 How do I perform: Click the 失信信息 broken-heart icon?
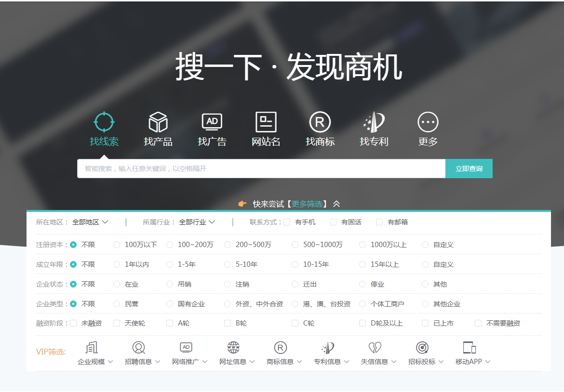tap(376, 348)
